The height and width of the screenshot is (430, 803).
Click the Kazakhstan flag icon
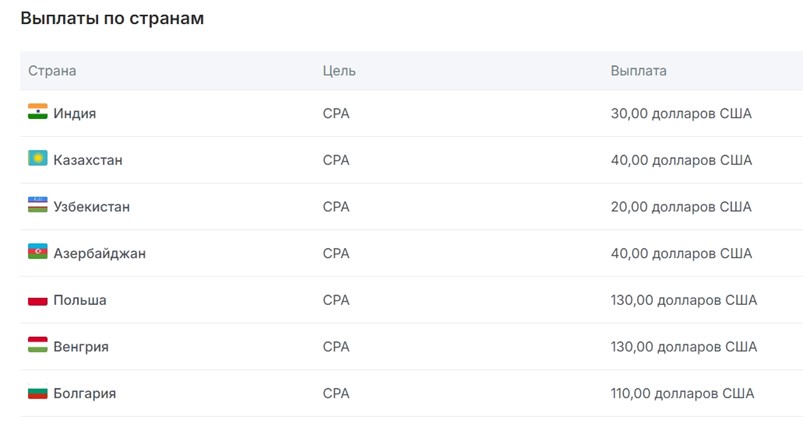[37, 158]
